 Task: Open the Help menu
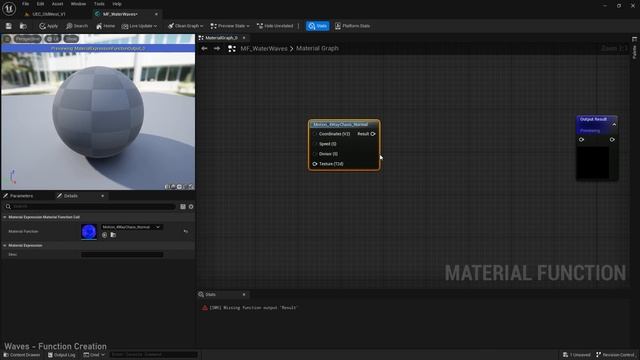[x=117, y=4]
